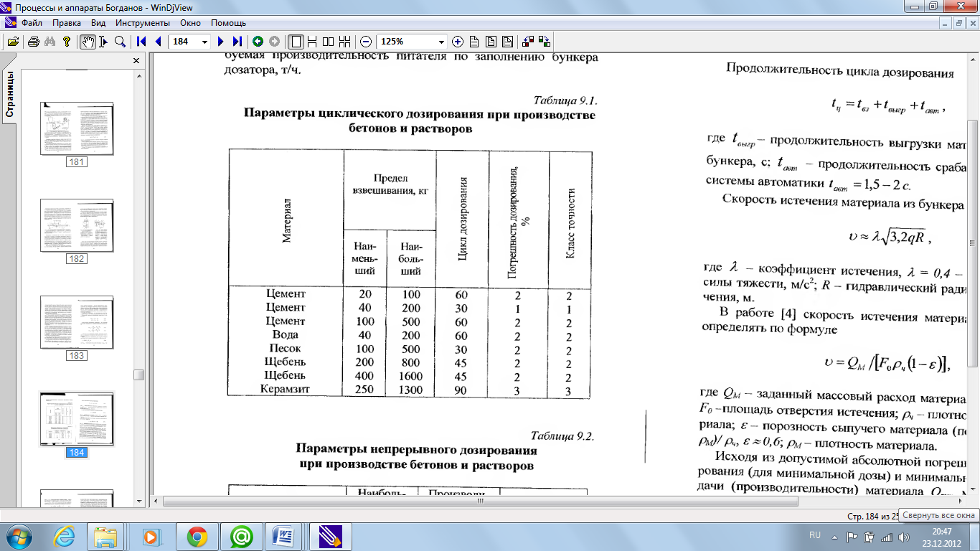The height and width of the screenshot is (551, 980).
Task: Open Internet Explorer from the taskbar
Action: [63, 536]
